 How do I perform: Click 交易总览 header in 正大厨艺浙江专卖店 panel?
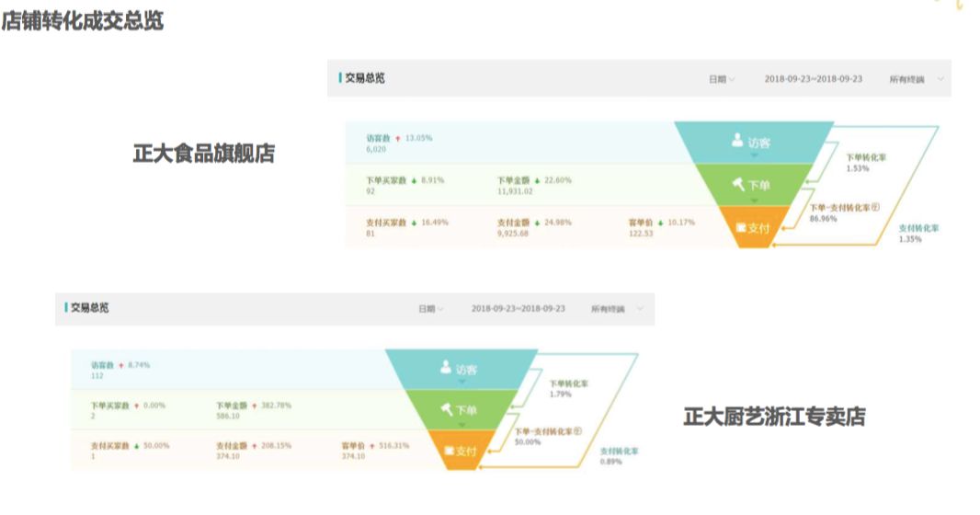click(89, 307)
